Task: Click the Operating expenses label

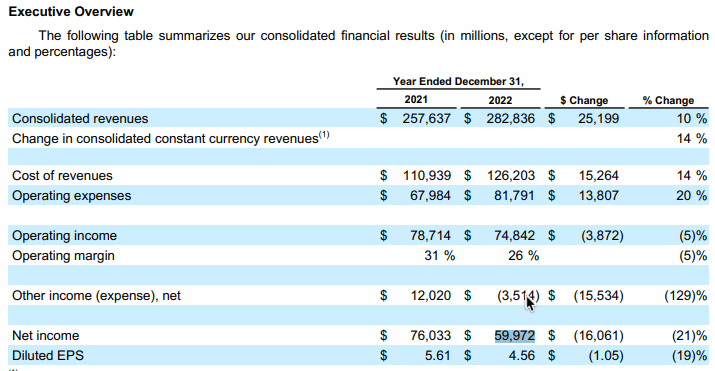Action: click(x=72, y=196)
